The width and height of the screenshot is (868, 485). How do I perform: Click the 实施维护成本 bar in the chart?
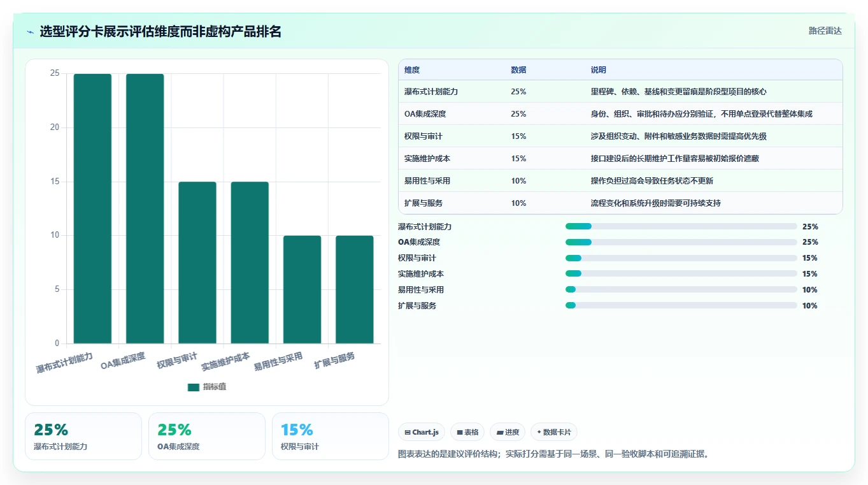(x=250, y=263)
